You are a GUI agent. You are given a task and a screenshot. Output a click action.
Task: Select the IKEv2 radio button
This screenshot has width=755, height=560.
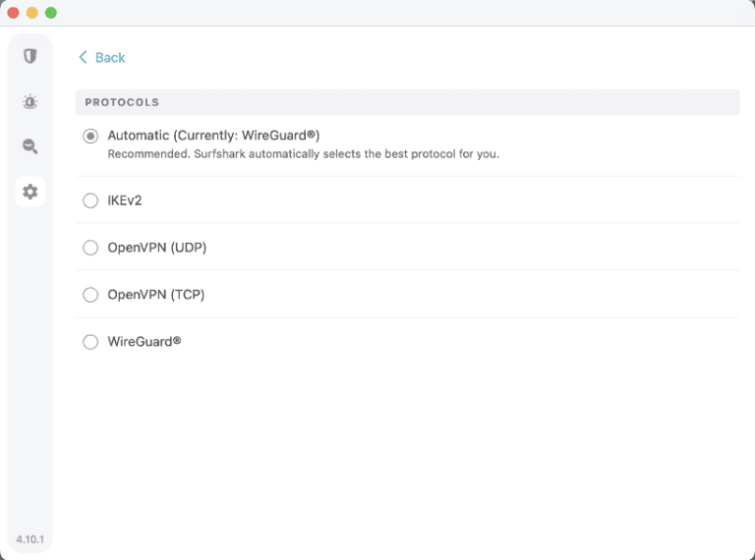(90, 200)
